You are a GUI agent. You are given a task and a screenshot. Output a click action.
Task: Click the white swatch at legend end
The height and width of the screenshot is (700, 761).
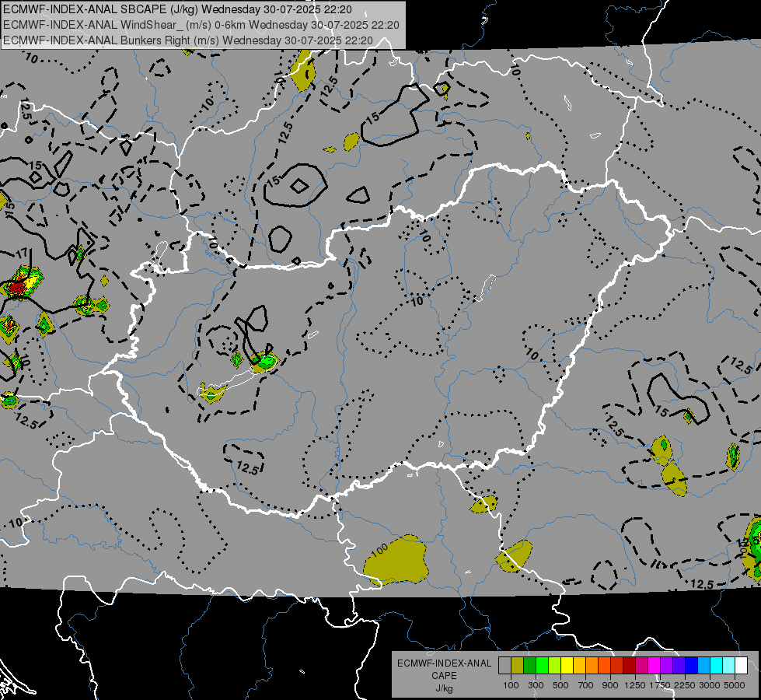click(742, 666)
